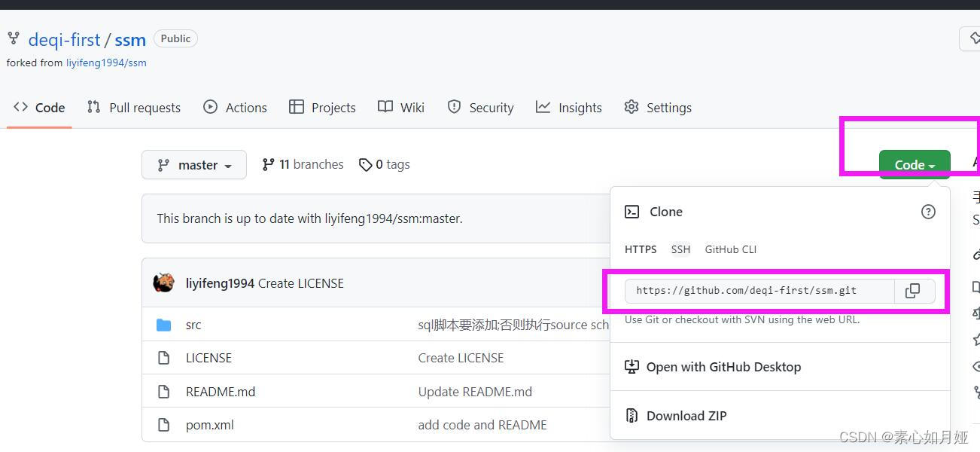This screenshot has width=980, height=452.
Task: Click the Download ZIP archive icon
Action: coord(632,415)
